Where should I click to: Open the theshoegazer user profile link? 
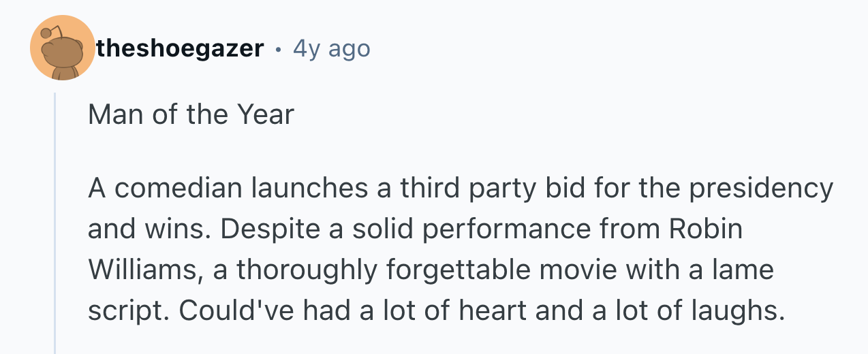pyautogui.click(x=180, y=49)
